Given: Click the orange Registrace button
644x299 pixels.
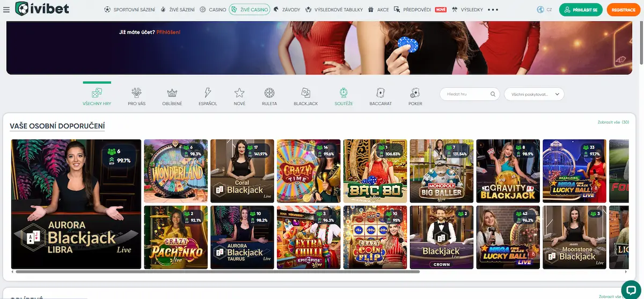Looking at the screenshot, I should pos(623,10).
